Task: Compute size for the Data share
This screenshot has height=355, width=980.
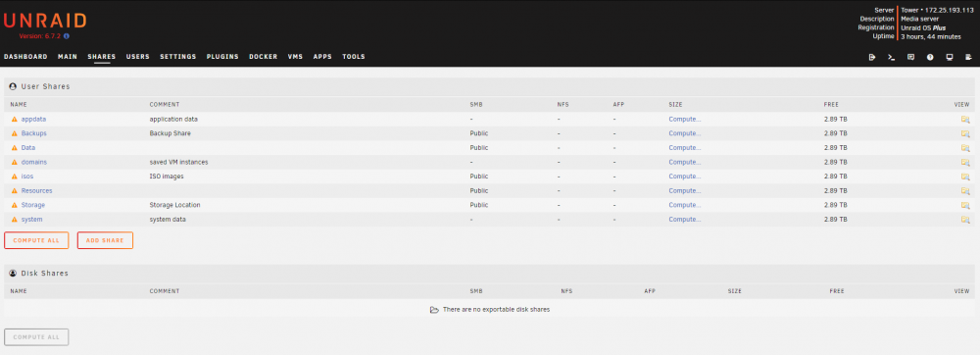Action: click(685, 147)
